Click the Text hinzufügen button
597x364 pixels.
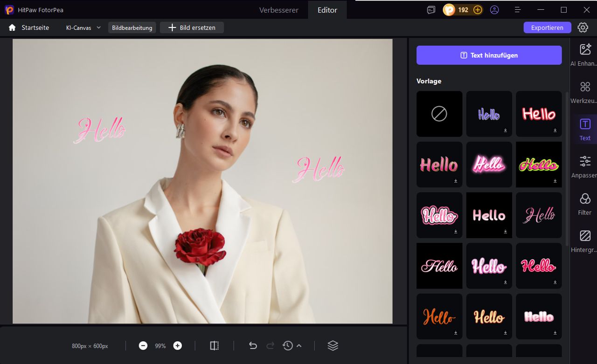click(x=489, y=55)
